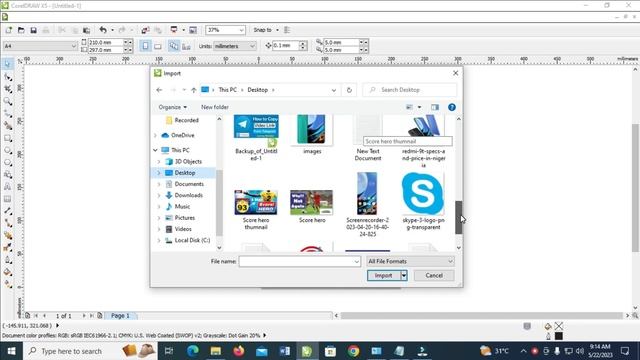Select Pictures in the navigation tree
Viewport: 640px width, 360px height.
pyautogui.click(x=184, y=218)
